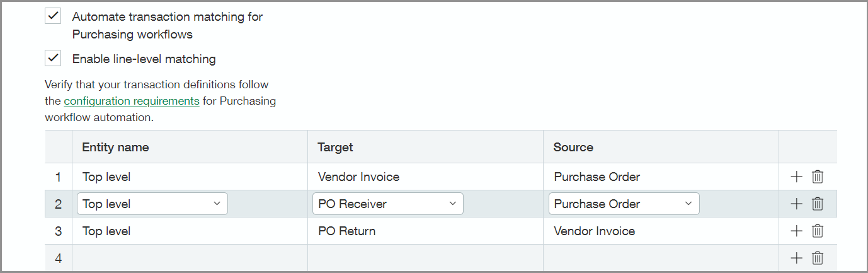The image size is (868, 273).
Task: Open the Purchase Order source dropdown
Action: pos(624,204)
